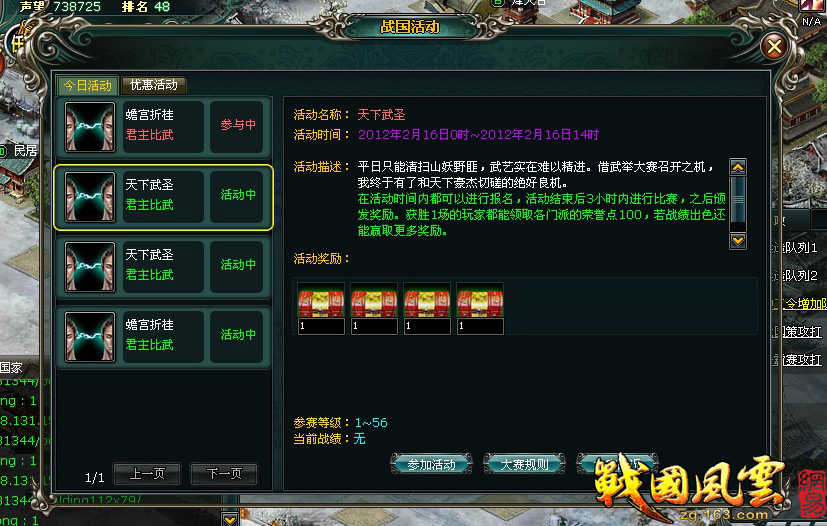Switch to the 优惠活动 tab

(x=153, y=85)
